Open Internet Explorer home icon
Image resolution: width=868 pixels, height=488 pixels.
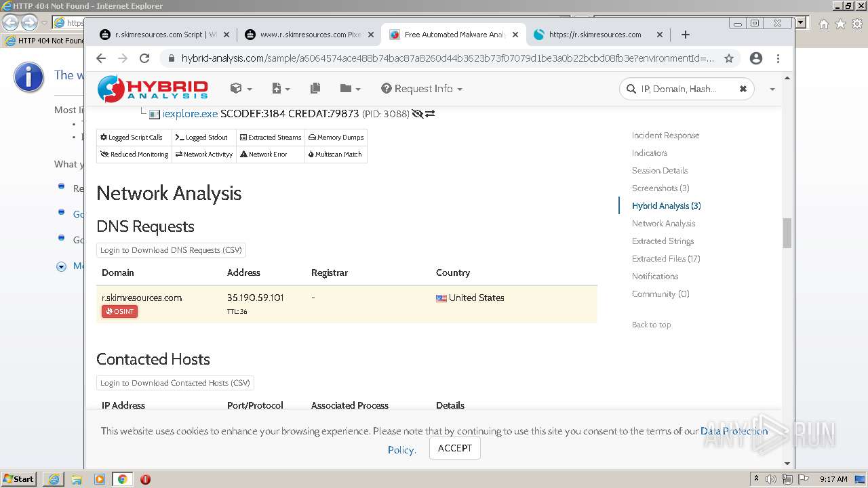point(823,24)
